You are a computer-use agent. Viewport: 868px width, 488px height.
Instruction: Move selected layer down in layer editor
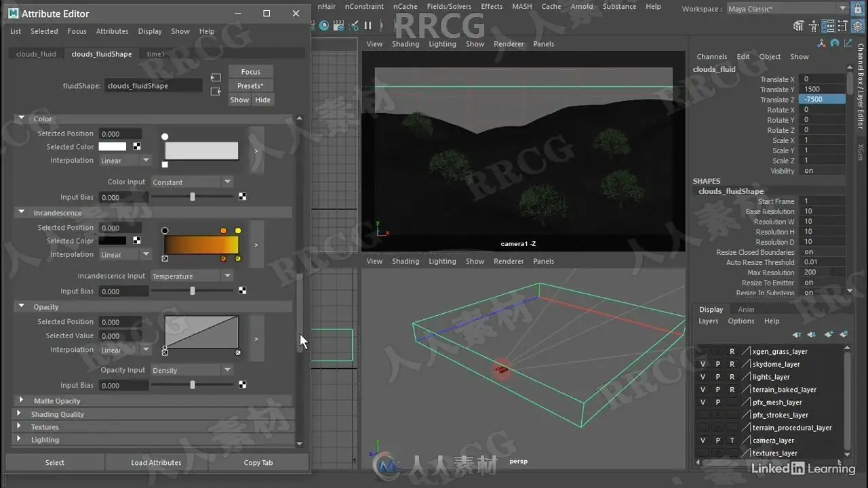[812, 334]
